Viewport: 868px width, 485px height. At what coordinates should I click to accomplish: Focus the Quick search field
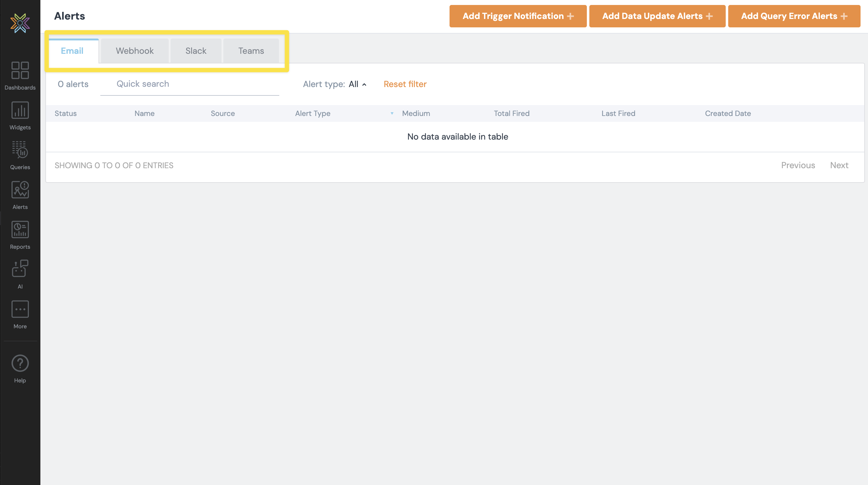[x=190, y=84]
